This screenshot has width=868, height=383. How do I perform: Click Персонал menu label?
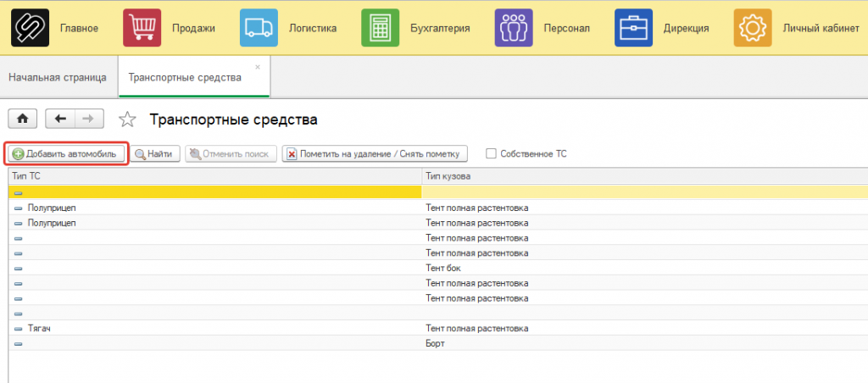[566, 28]
